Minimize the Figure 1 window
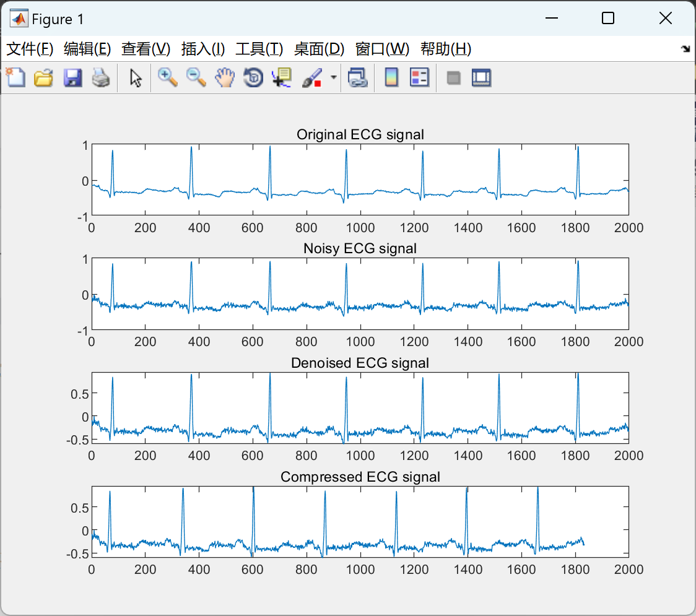Viewport: 696px width, 616px height. click(x=551, y=18)
